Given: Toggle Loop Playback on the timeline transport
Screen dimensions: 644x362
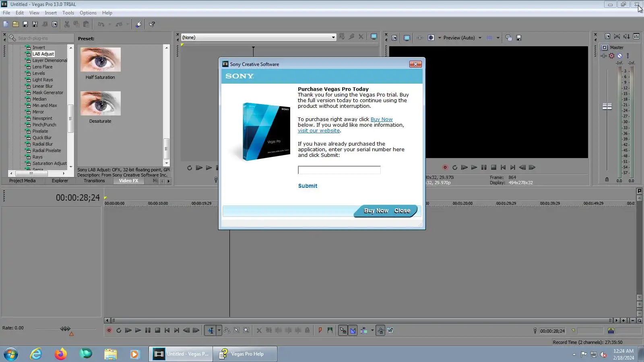Looking at the screenshot, I should click(119, 330).
